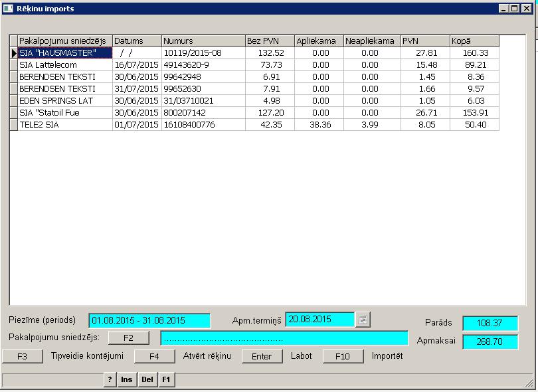Click Kopā total 89.21
Screen dimensions: 538x392
[x=474, y=65]
